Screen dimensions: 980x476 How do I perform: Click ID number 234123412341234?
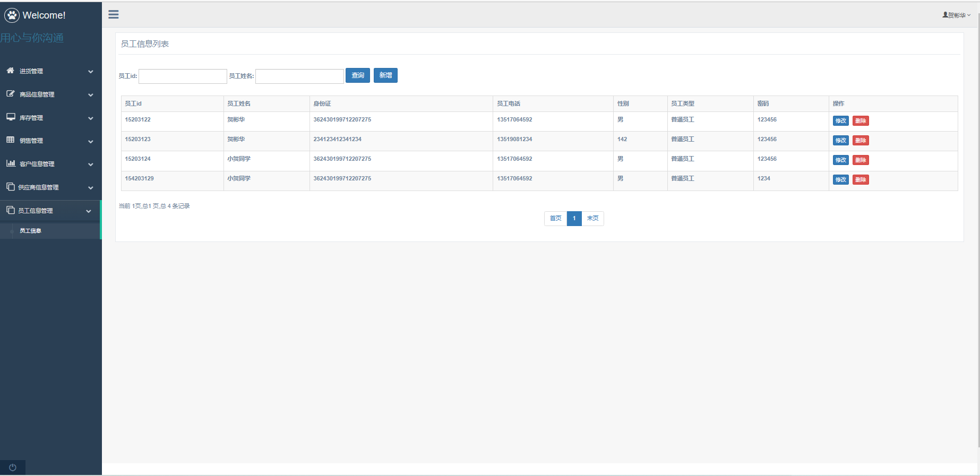[x=337, y=140]
